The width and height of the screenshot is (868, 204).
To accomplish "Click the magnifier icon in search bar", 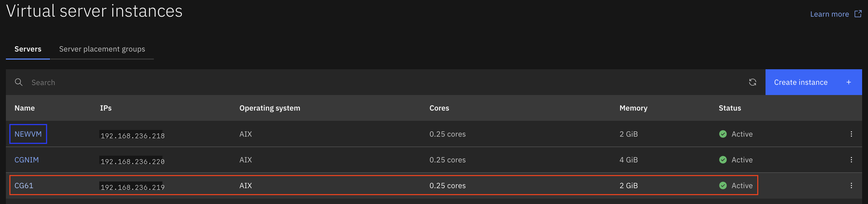I will 18,82.
